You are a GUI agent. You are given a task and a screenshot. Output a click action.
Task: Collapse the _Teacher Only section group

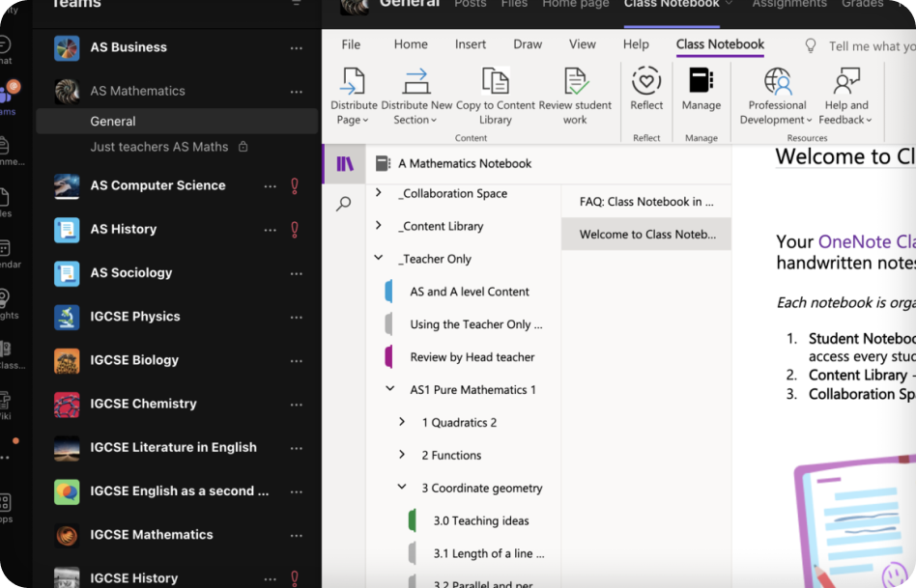coord(379,258)
